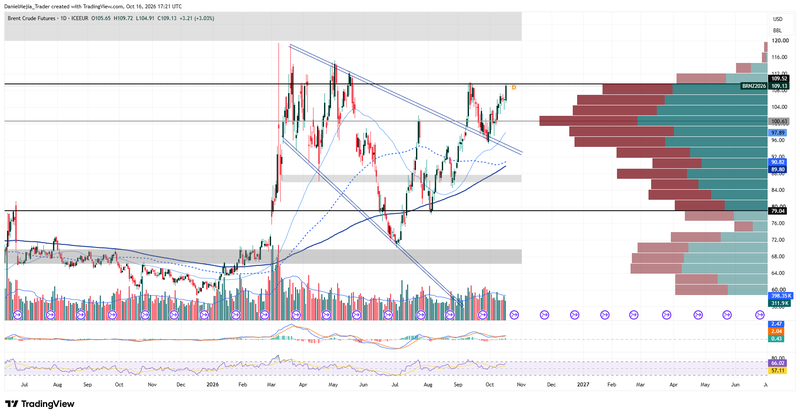
Task: Select the orange 2.04 signal label
Action: pyautogui.click(x=777, y=331)
